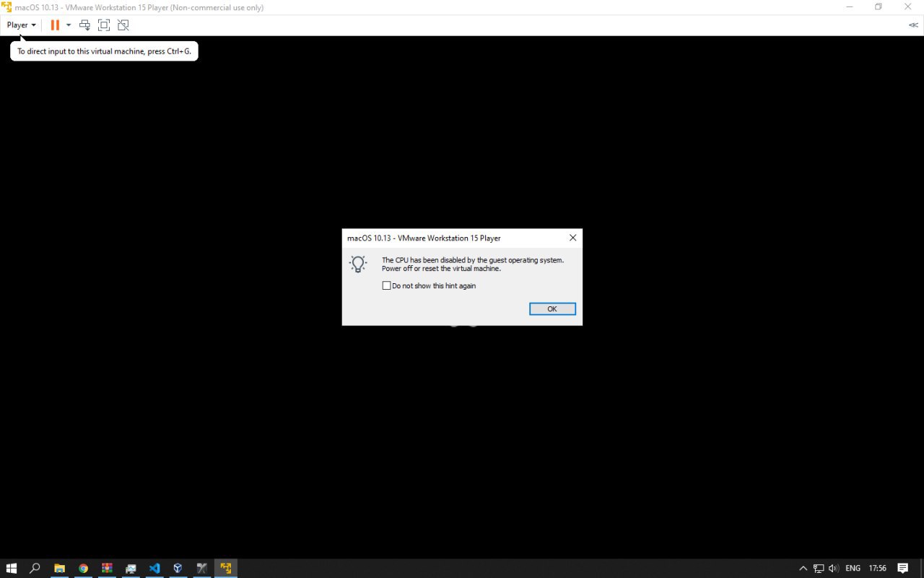Close the CPU disabled hint dialog
The width and height of the screenshot is (924, 578).
(x=572, y=238)
